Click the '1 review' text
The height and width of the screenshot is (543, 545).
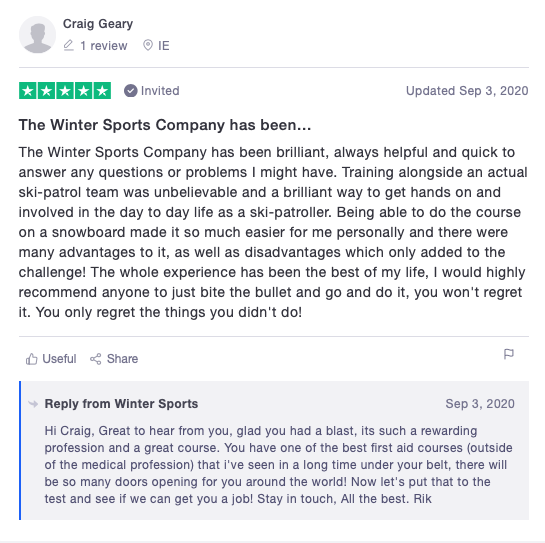point(104,46)
